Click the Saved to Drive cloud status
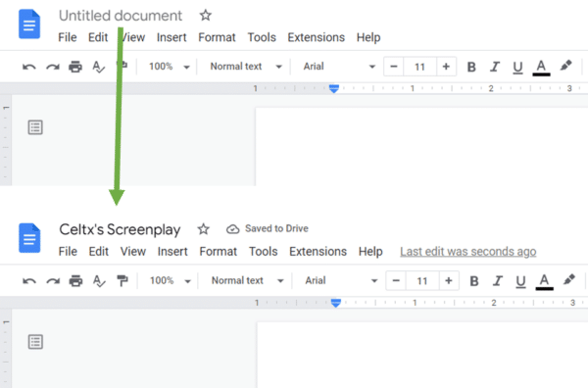Viewport: 588px width, 388px height. 267,228
